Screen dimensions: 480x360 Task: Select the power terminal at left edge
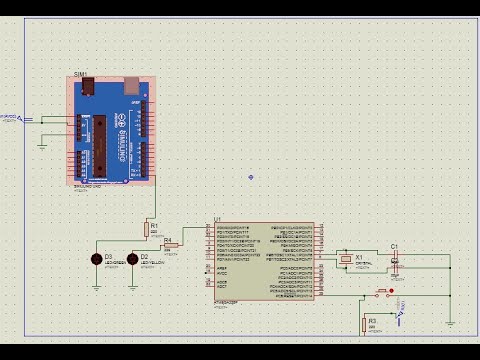(x=21, y=119)
